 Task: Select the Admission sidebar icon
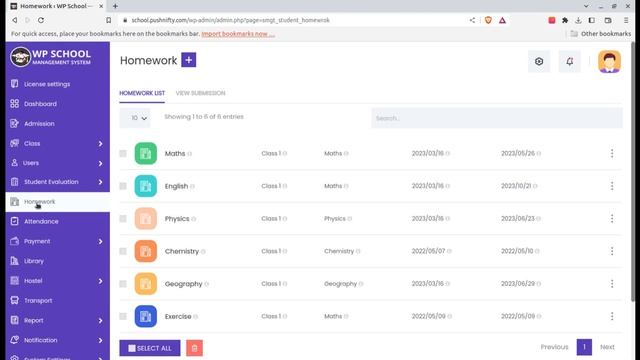coord(15,123)
